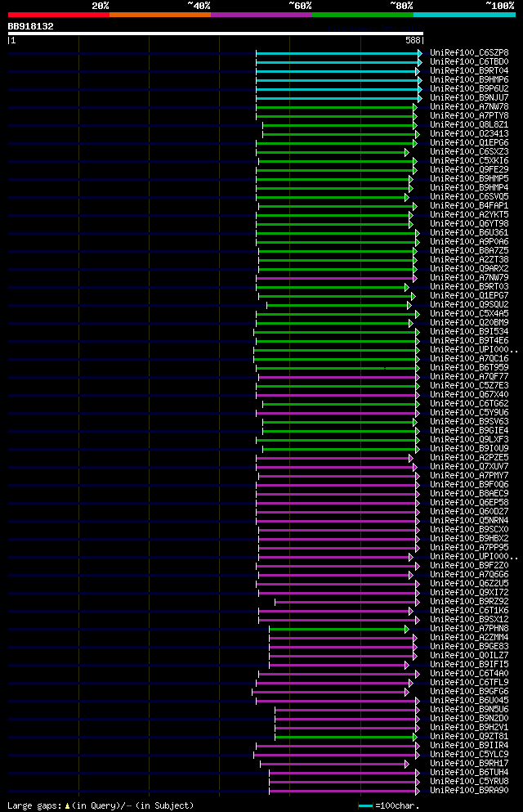This screenshot has height=812, width=523.
Task: Select the UniRef100_Q7XUV7 label
Action: (x=469, y=467)
